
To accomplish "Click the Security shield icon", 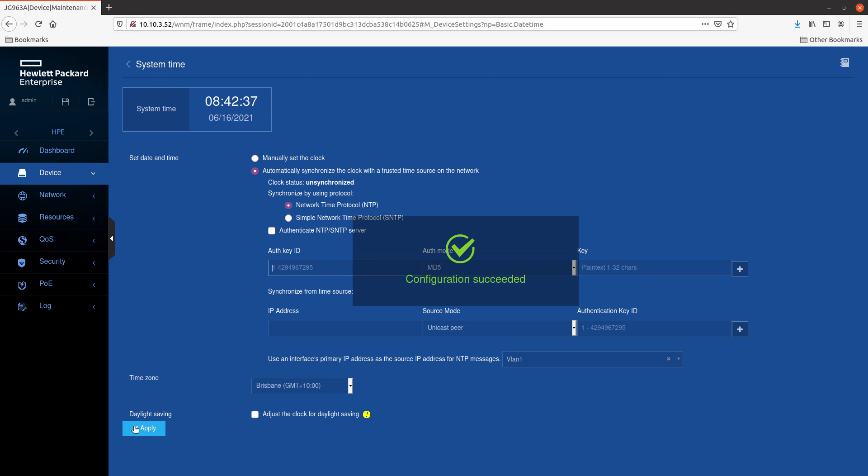I will point(22,262).
